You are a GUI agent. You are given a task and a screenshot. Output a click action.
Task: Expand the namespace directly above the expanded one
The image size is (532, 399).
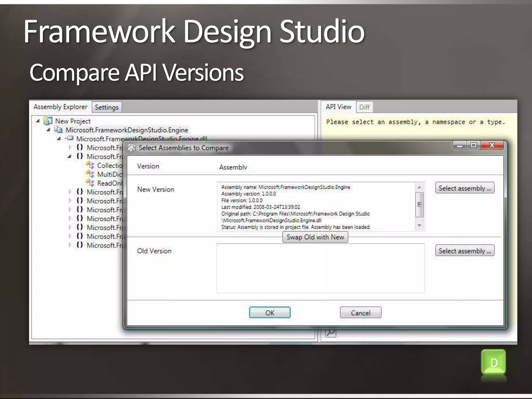tap(70, 148)
